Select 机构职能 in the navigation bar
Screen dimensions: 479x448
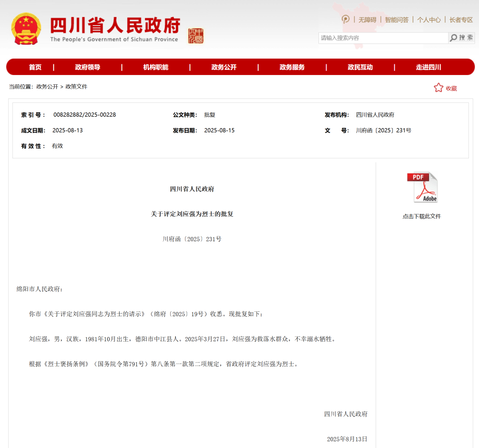156,67
